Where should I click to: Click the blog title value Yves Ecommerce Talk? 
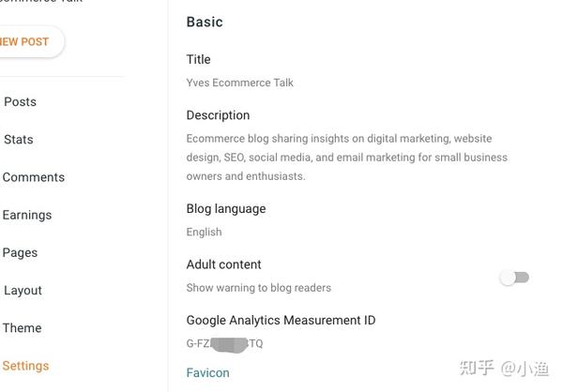coord(240,83)
